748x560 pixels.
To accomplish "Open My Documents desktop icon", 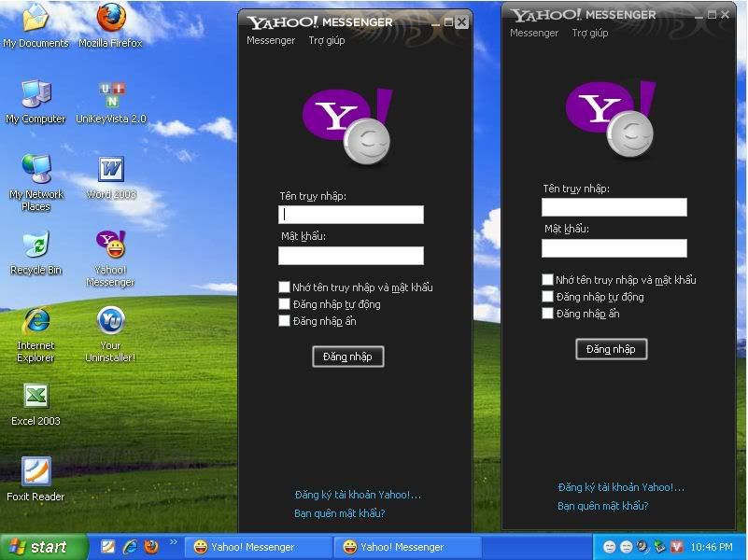I will tap(35, 25).
